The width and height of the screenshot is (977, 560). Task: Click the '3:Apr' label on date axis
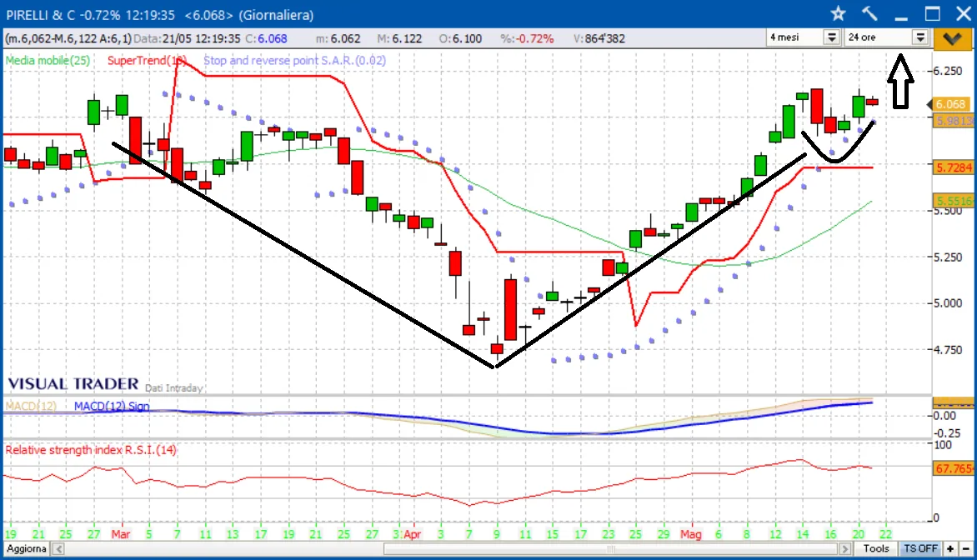click(408, 534)
